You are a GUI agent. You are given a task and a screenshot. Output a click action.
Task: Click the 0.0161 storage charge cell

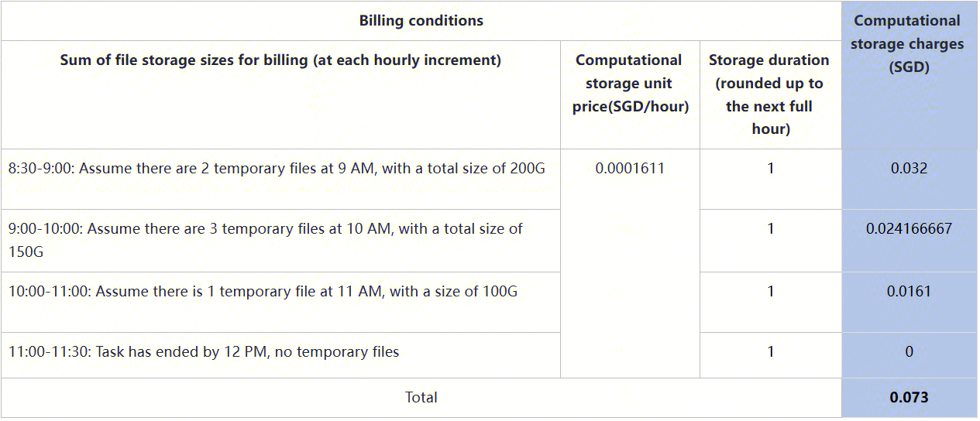(909, 292)
